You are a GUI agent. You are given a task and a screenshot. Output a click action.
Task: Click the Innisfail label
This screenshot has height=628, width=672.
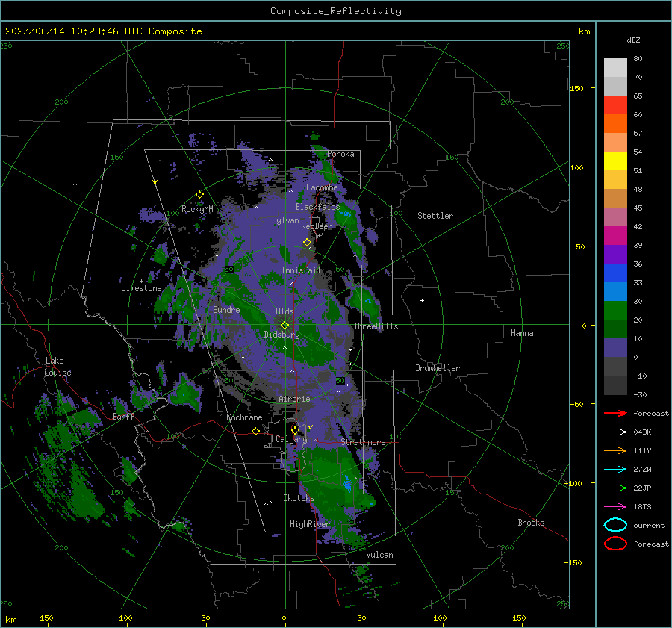click(x=301, y=270)
